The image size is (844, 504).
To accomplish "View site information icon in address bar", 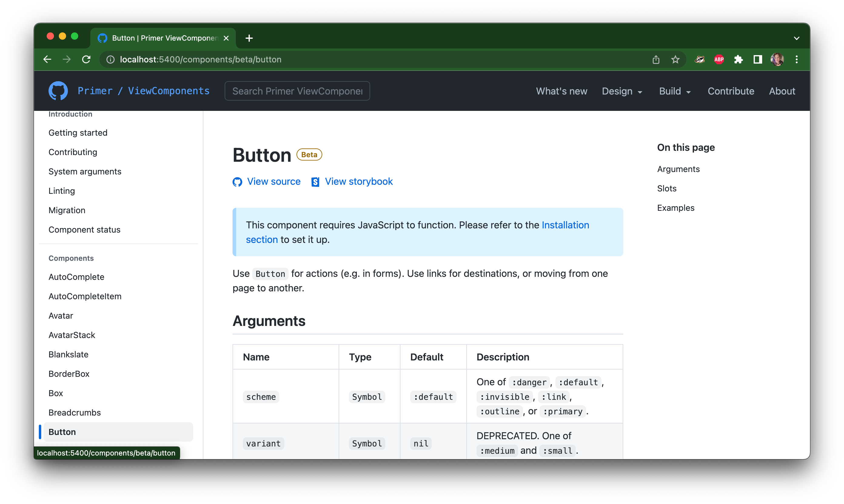I will (110, 59).
